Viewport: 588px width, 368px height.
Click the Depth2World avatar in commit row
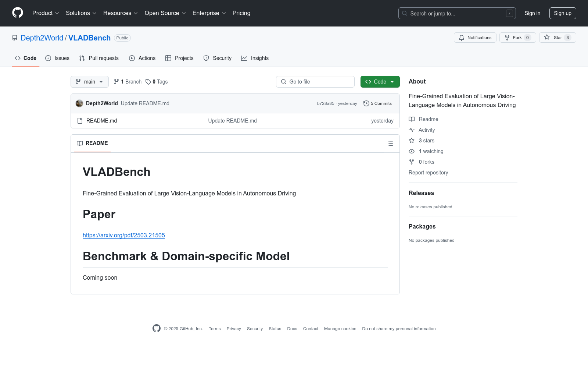pos(79,103)
